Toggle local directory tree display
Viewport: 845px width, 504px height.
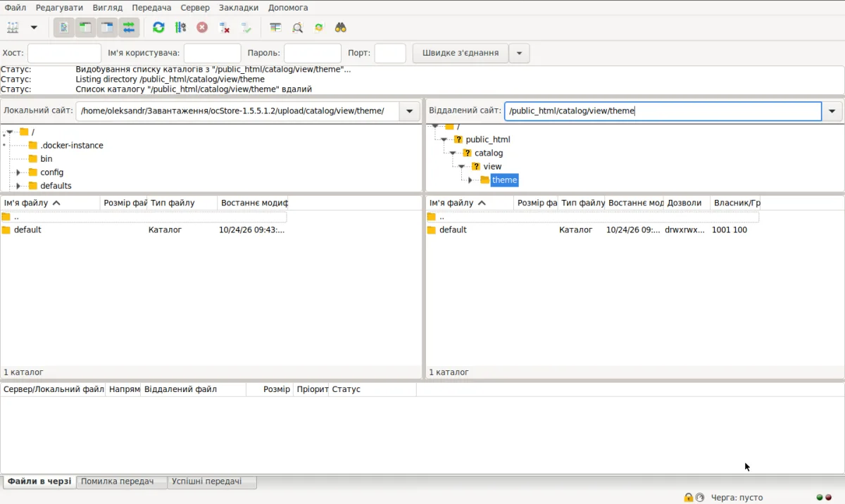[x=85, y=27]
